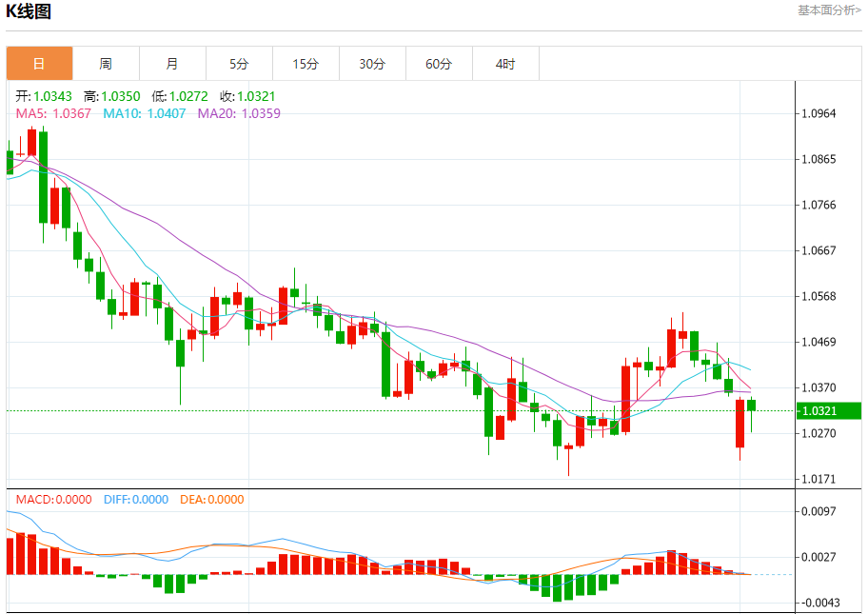Image resolution: width=868 pixels, height=614 pixels.
Task: Open the 基本面分析> link
Action: [x=829, y=10]
